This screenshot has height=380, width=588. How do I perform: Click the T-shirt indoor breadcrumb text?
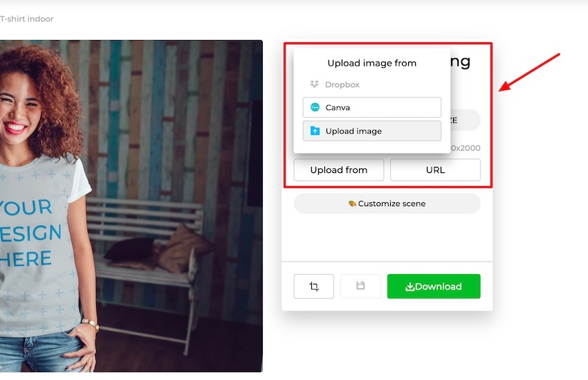pos(26,19)
